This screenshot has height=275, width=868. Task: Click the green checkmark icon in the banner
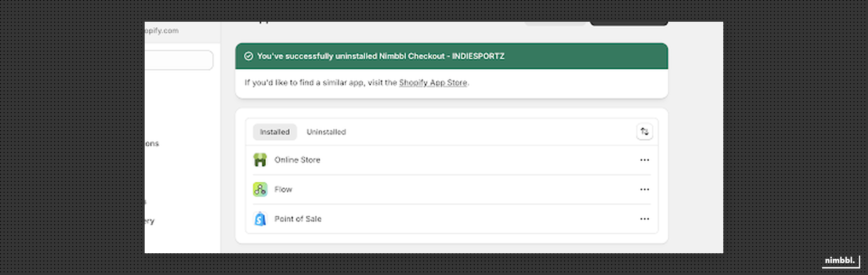pyautogui.click(x=248, y=56)
